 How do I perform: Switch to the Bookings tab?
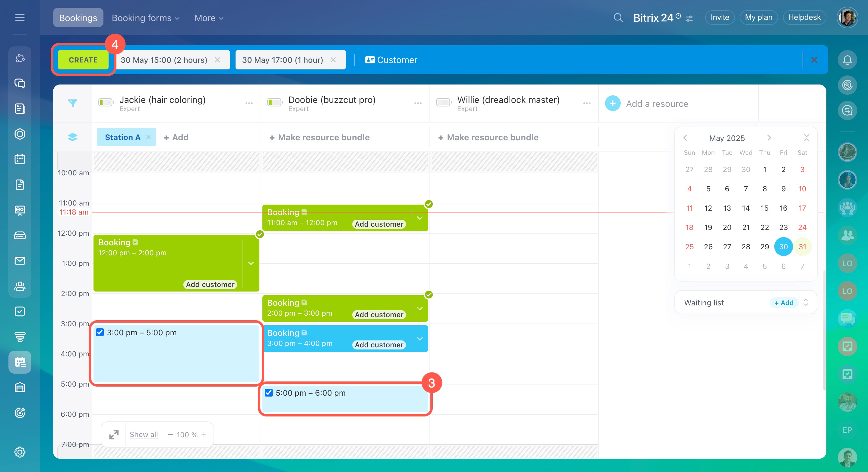[x=78, y=18]
